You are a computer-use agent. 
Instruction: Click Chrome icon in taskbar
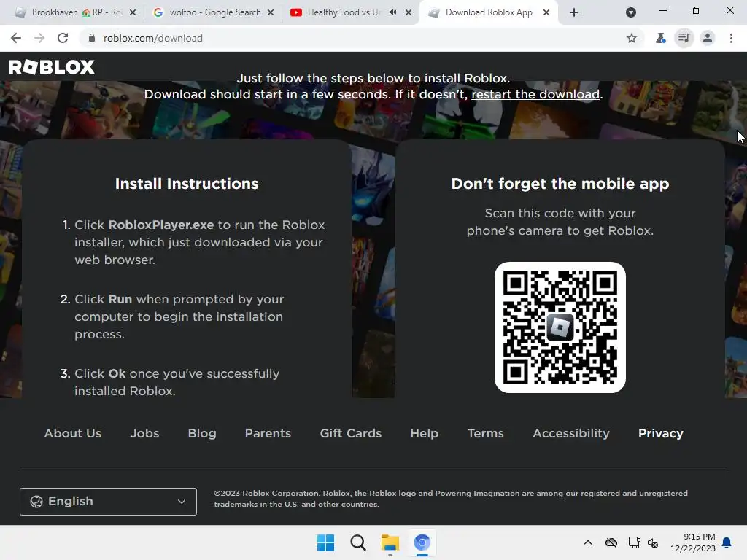tap(422, 542)
